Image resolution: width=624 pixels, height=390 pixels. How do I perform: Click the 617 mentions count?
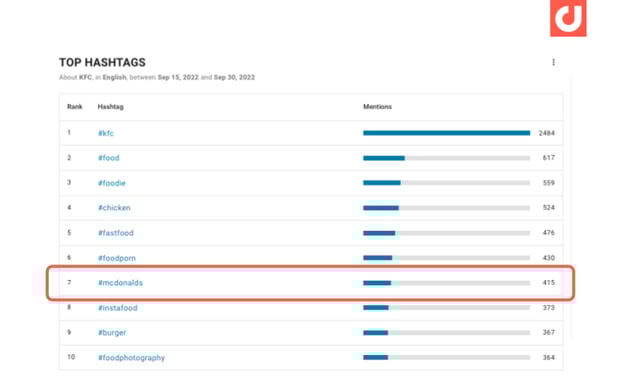[548, 158]
